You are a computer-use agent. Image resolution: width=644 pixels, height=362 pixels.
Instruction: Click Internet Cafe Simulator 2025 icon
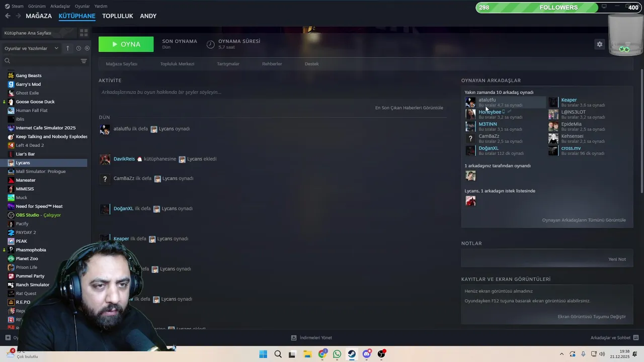click(11, 128)
